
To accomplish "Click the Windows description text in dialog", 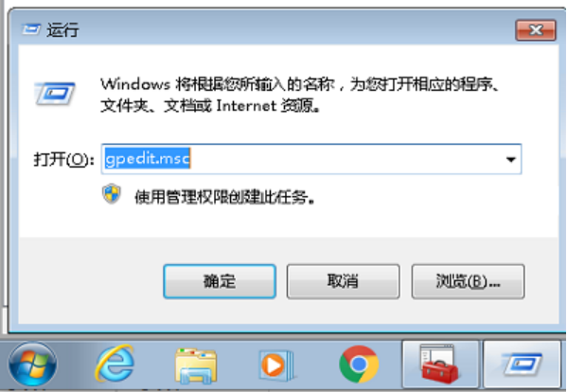I will [300, 95].
